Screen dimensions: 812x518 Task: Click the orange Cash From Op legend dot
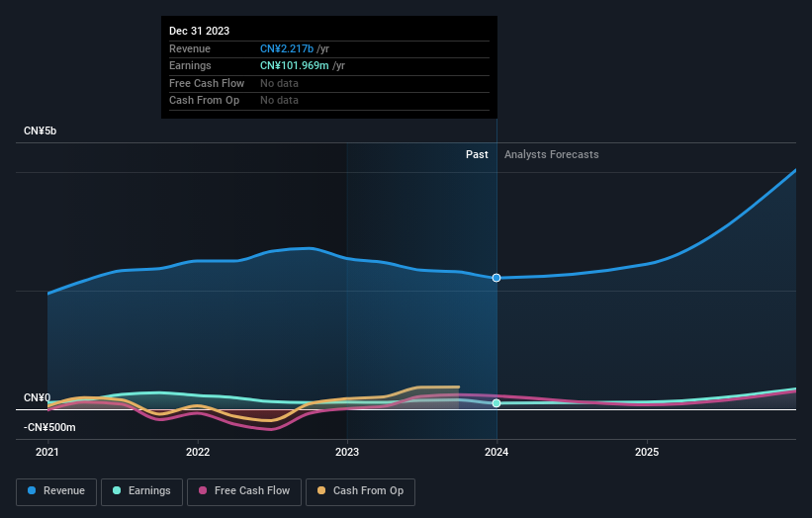point(321,490)
